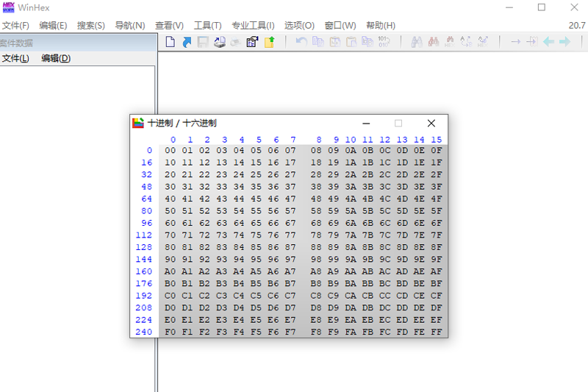Viewport: 588px width, 392px height.
Task: Create a new file with toolbar icon
Action: tap(171, 42)
